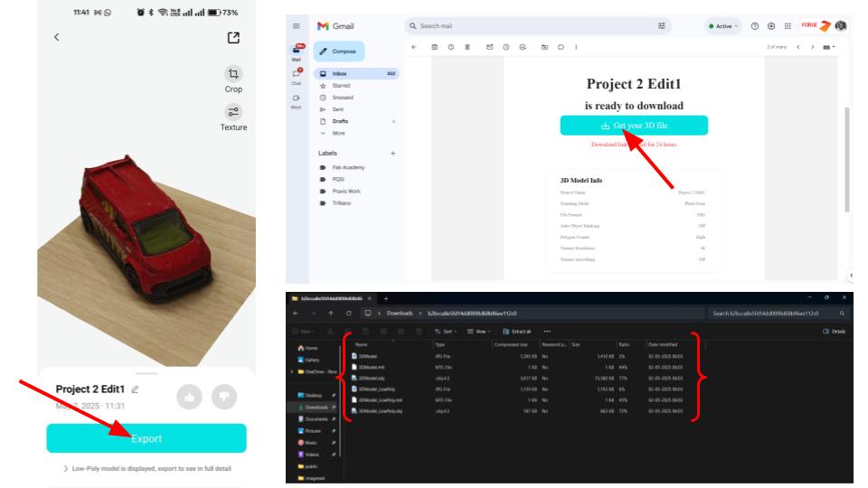The image size is (868, 488).
Task: Switch to the Chat section in Gmail rail
Action: point(297,77)
